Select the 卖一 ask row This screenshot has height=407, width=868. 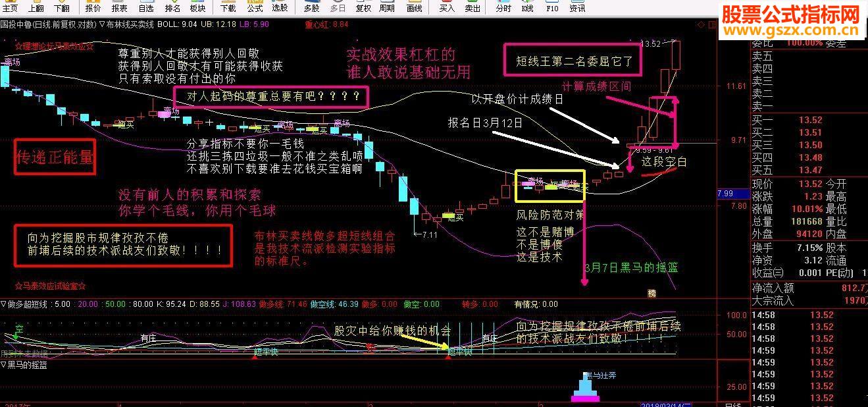pos(809,105)
